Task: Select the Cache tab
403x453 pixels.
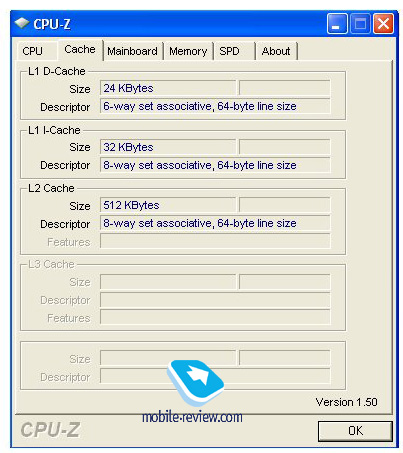Action: click(80, 50)
